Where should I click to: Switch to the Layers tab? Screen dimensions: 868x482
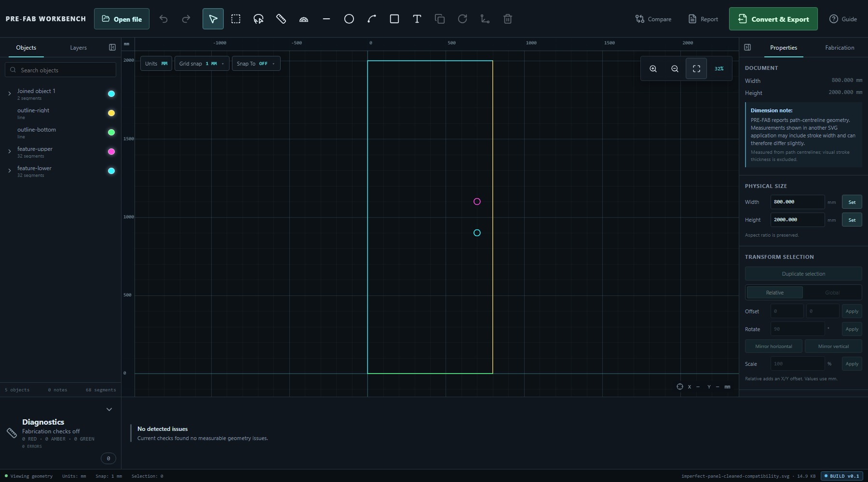click(78, 48)
